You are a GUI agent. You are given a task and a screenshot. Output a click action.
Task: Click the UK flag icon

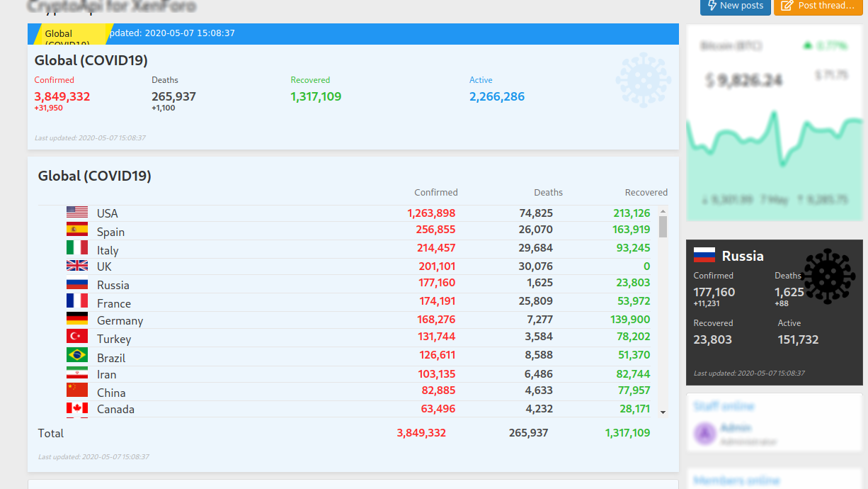77,266
